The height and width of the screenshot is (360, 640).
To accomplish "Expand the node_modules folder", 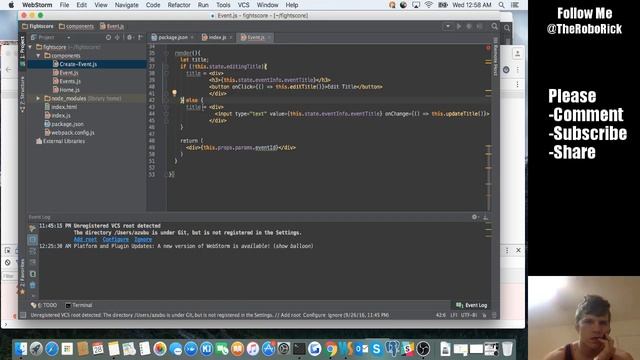I will point(38,98).
